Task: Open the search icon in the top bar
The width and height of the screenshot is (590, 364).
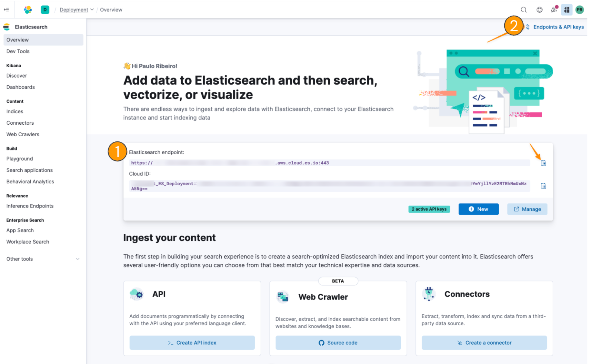Action: [524, 10]
